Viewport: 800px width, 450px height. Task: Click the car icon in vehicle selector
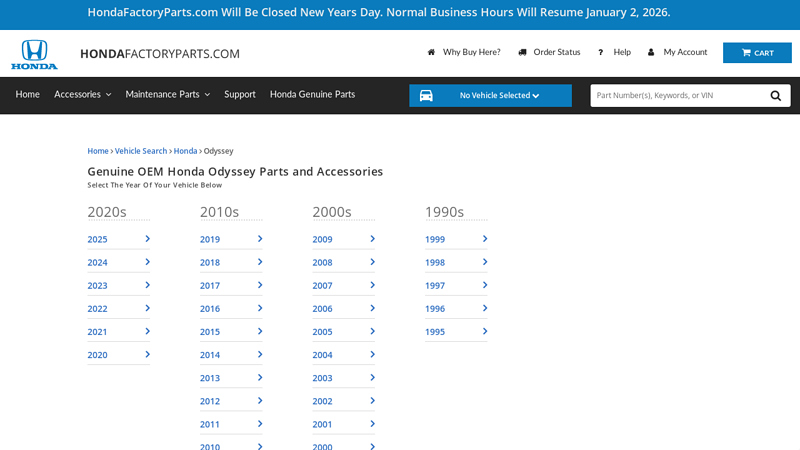426,95
